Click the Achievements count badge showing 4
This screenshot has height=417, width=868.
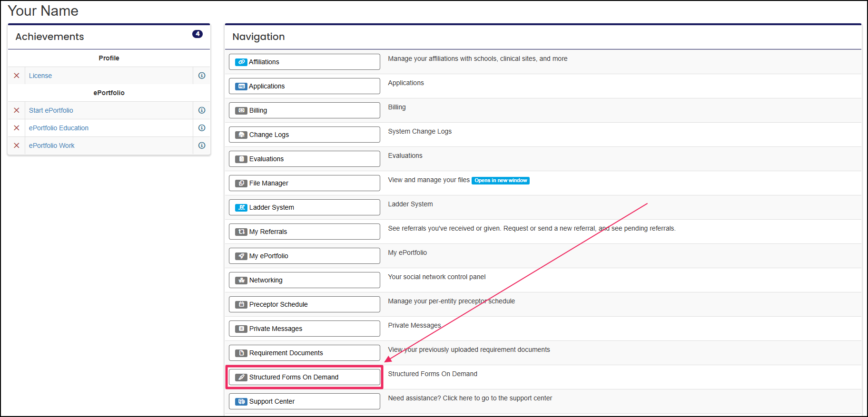point(197,34)
